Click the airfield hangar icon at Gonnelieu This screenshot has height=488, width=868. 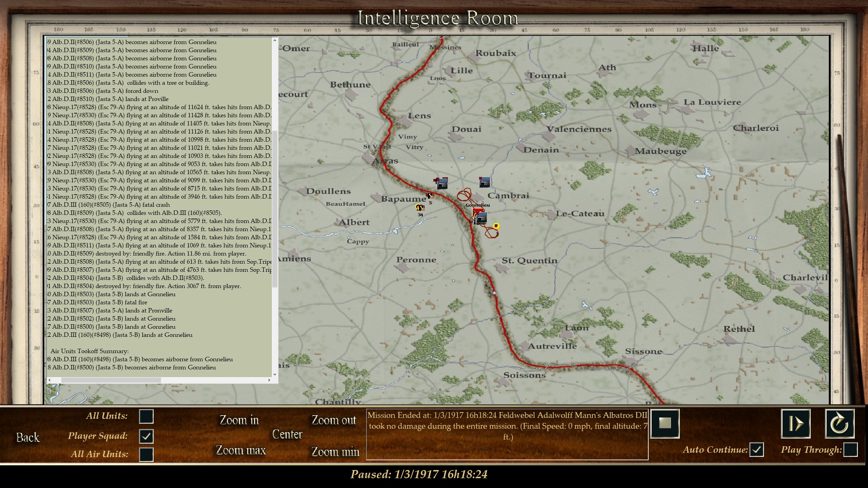tap(481, 219)
